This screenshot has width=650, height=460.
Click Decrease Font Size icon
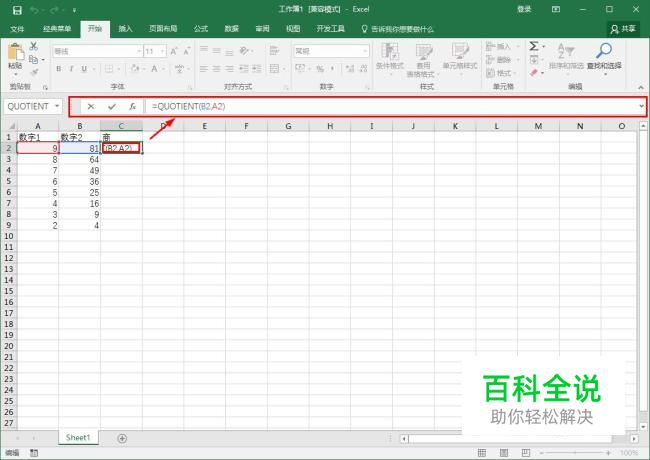pos(187,51)
